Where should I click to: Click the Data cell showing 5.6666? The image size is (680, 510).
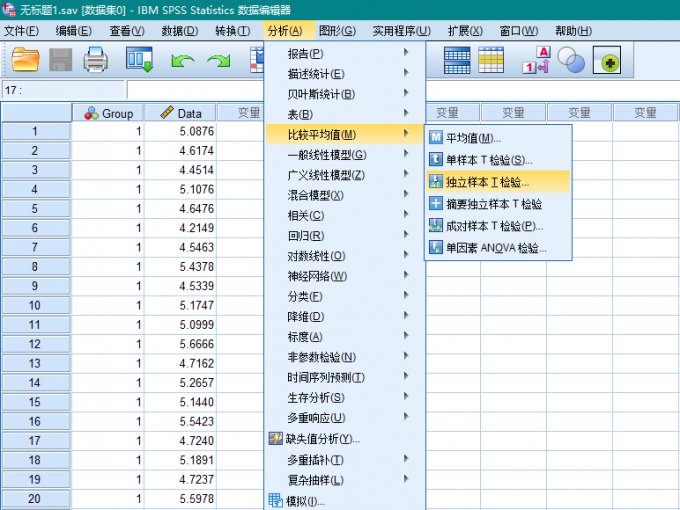pos(180,344)
